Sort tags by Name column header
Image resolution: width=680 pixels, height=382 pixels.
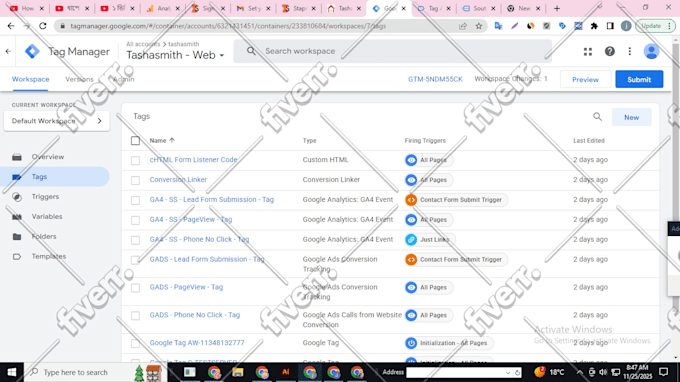[x=162, y=140]
